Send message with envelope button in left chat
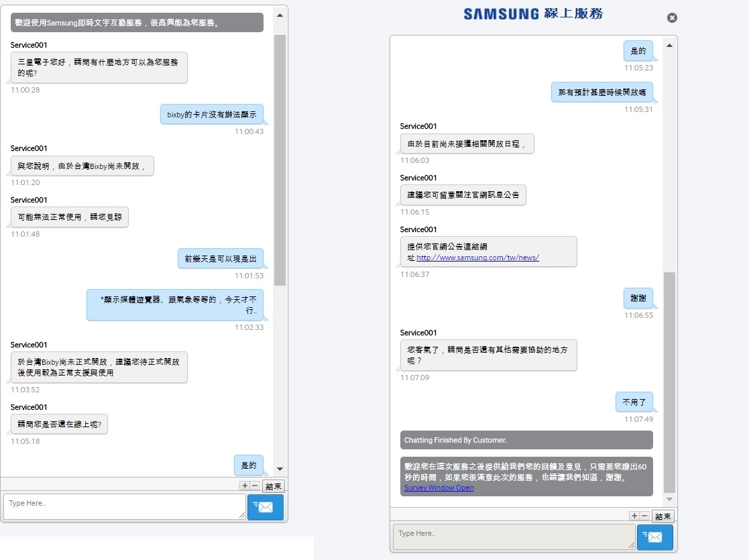Image resolution: width=749 pixels, height=560 pixels. [265, 507]
